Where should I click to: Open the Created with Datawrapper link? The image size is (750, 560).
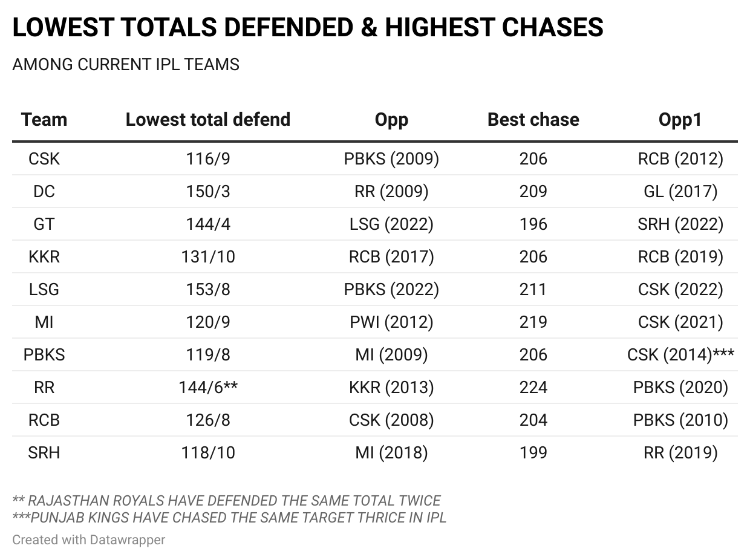click(x=88, y=539)
